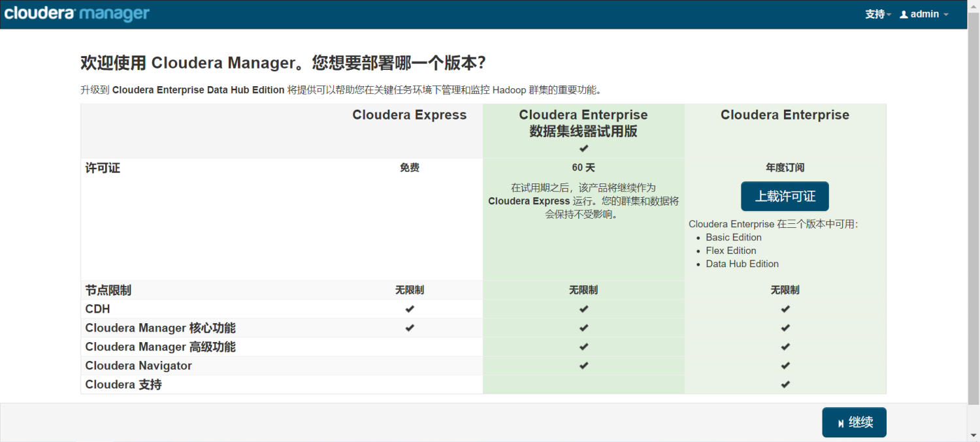Select Cloudera Enterprise 数据集线器试用版 column
This screenshot has height=442, width=980.
point(583,123)
